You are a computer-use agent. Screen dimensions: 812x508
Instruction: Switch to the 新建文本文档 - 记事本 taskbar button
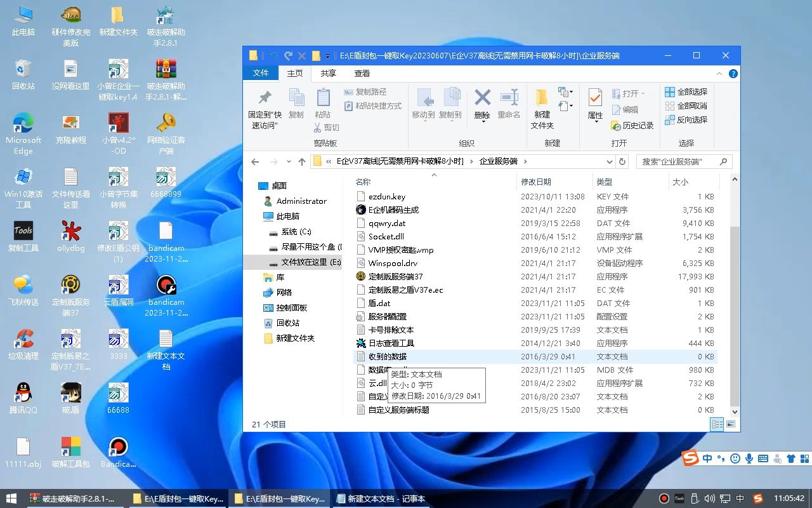click(x=381, y=499)
